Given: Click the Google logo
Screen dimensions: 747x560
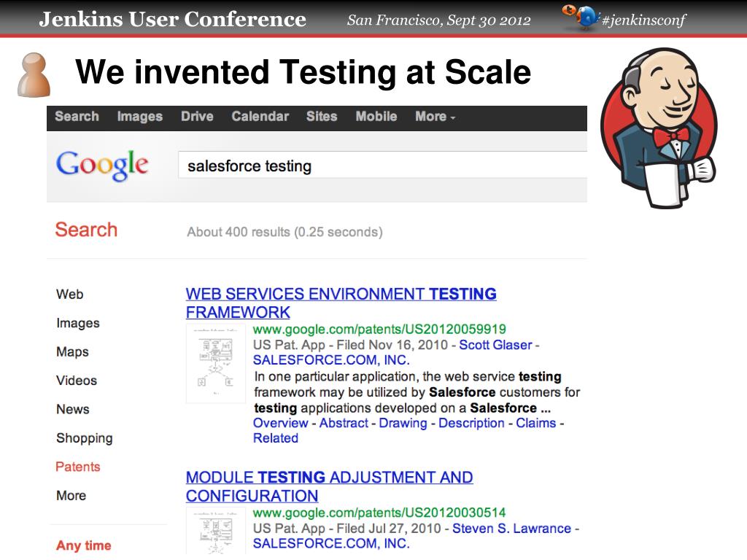Looking at the screenshot, I should click(102, 166).
